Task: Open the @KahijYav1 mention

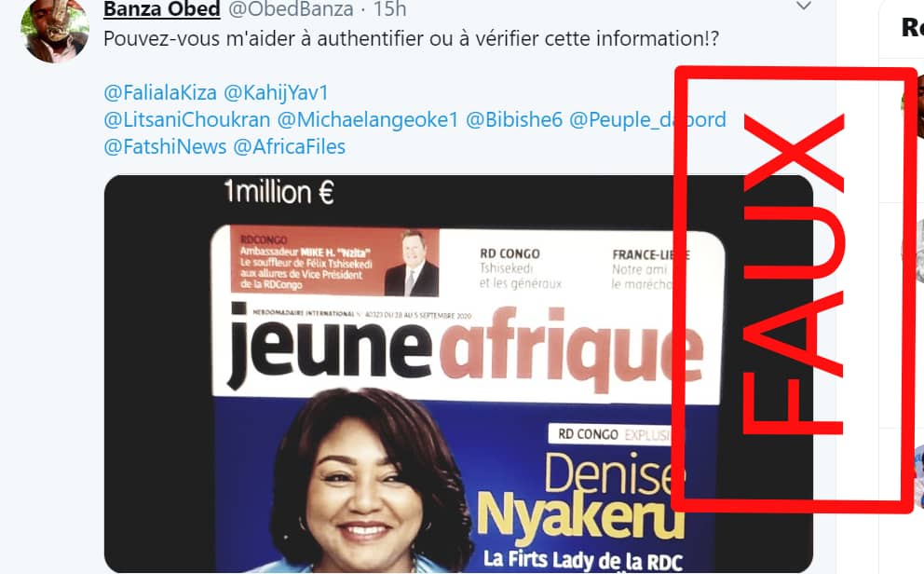Action: [x=276, y=92]
